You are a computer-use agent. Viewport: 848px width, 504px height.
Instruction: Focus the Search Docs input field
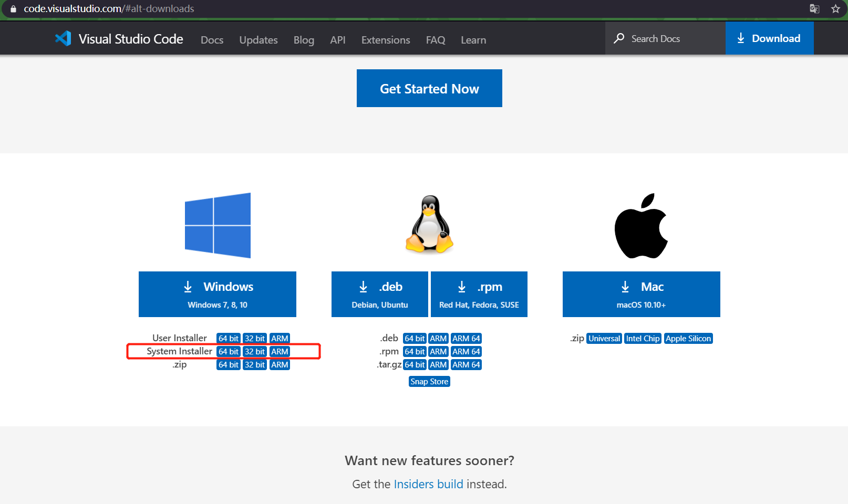(665, 38)
